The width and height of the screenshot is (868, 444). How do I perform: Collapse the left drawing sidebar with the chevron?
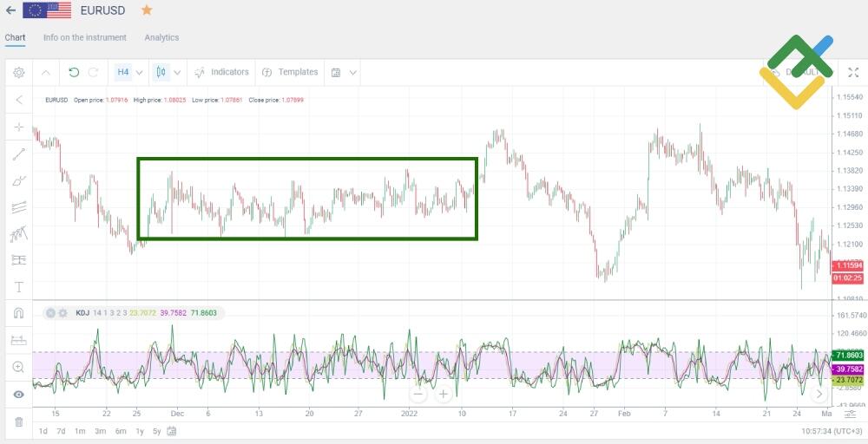pos(19,100)
